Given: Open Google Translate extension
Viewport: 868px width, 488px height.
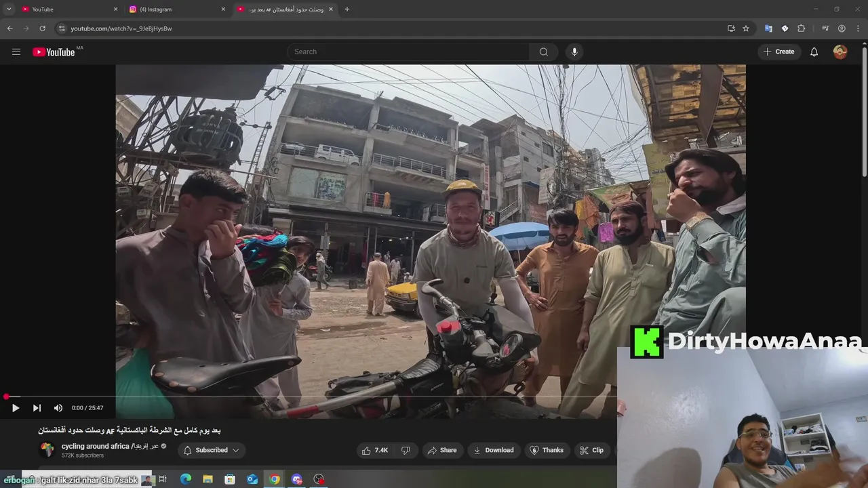Looking at the screenshot, I should [768, 28].
